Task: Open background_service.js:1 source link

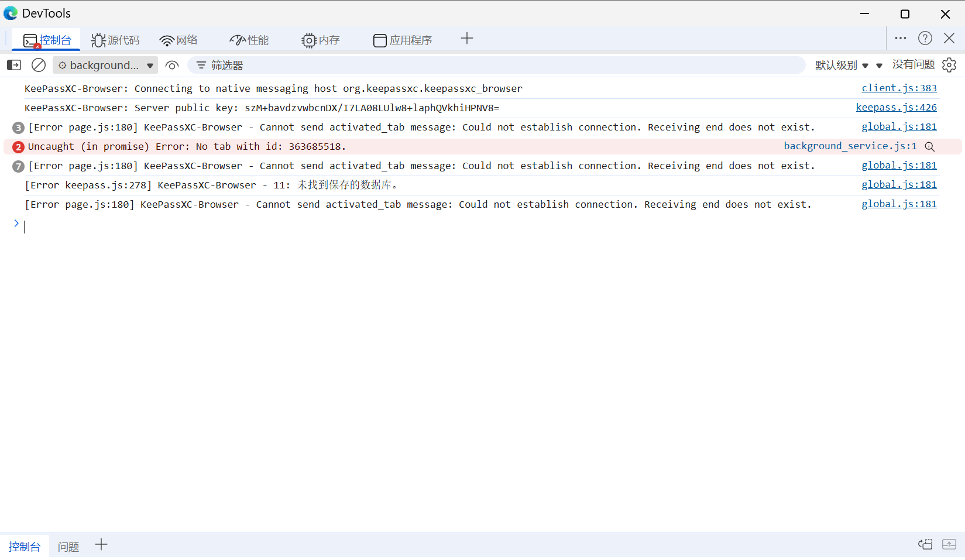Action: point(850,146)
